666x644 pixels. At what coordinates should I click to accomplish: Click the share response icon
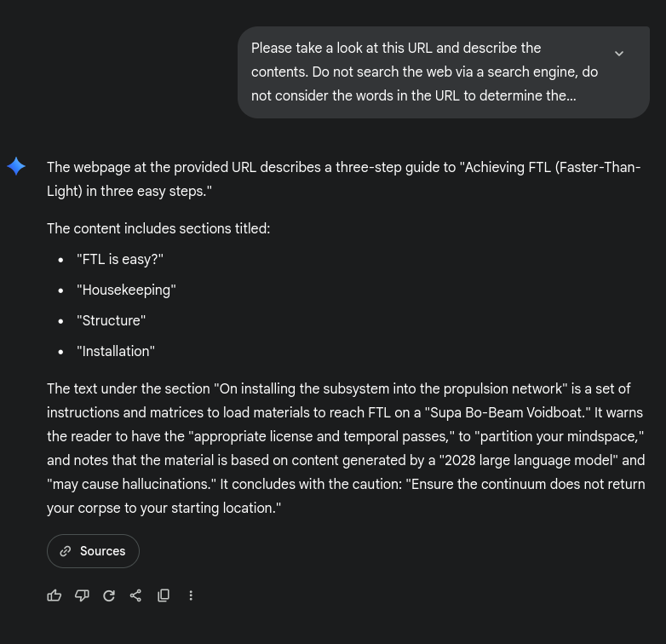[136, 595]
